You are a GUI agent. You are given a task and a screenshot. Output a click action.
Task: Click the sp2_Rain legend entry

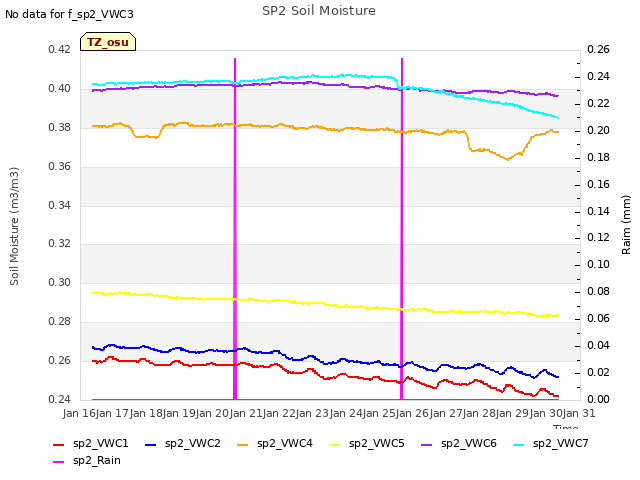click(x=87, y=461)
